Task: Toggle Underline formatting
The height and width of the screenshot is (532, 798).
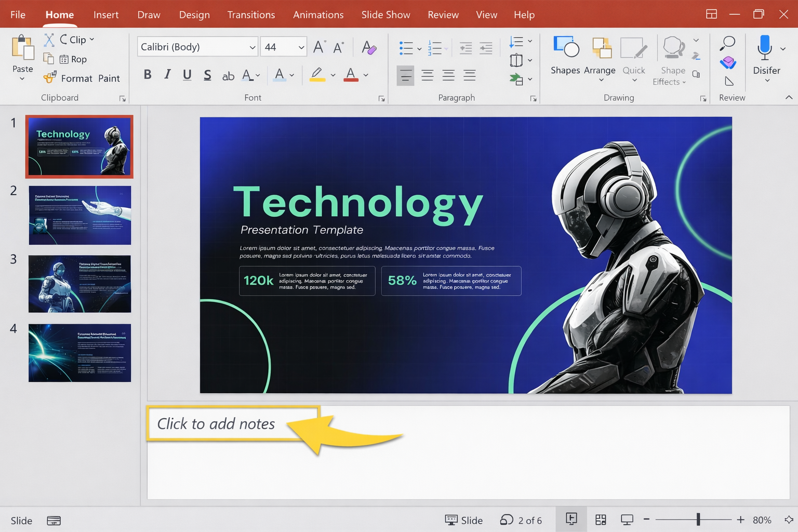Action: click(187, 75)
